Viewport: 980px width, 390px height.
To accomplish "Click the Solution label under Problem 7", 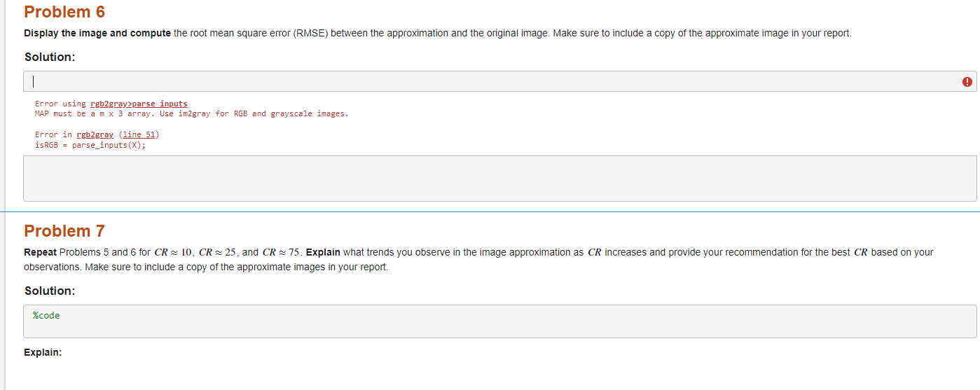I will coord(50,291).
